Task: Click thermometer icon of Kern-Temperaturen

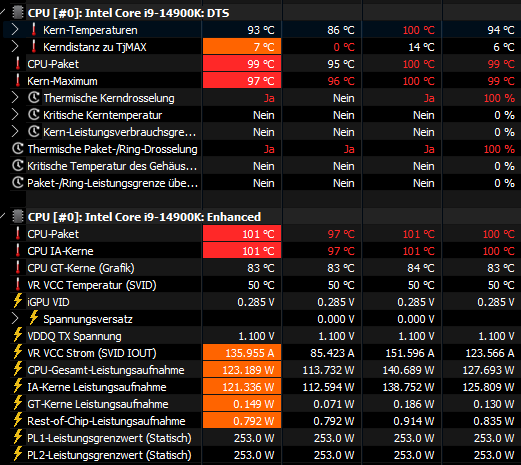Action: coord(34,29)
